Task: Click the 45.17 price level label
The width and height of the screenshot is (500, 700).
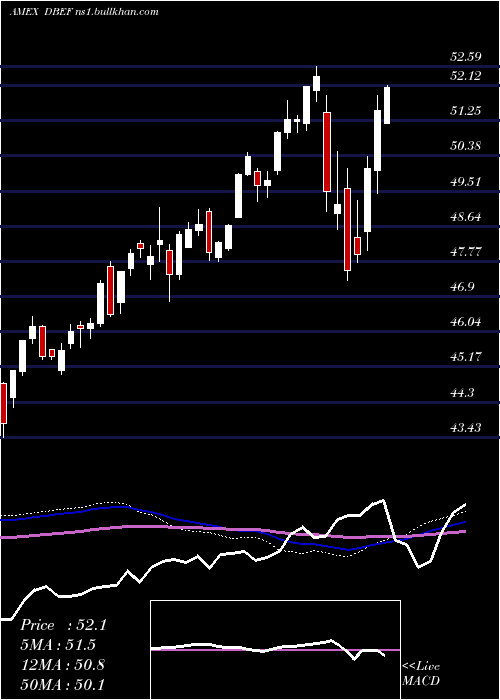Action: point(466,357)
